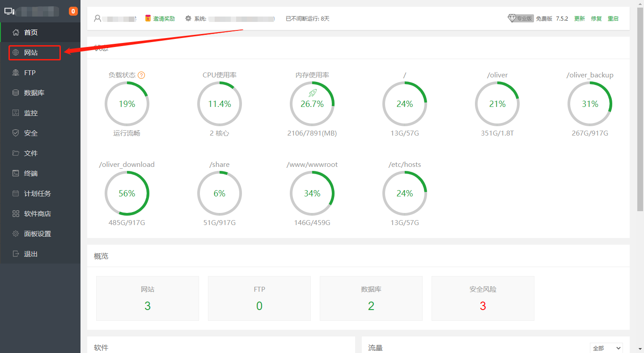Open the FTP menu item
Viewport: 644px width, 353px height.
pos(30,72)
